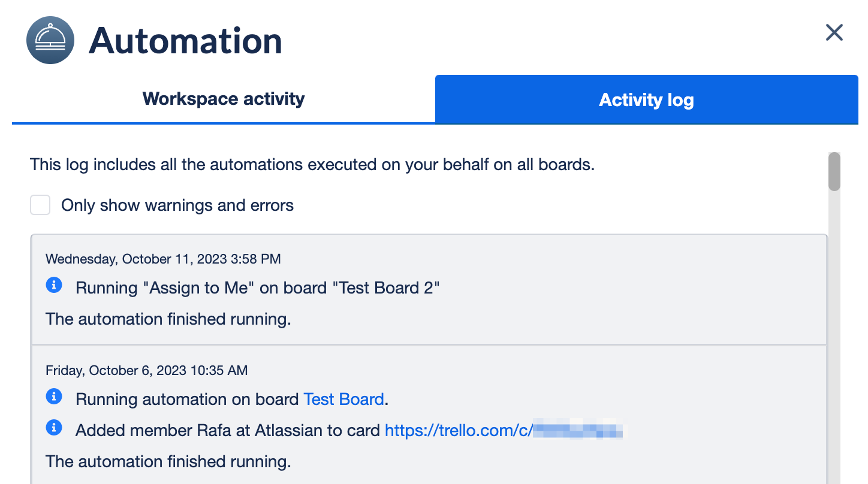
Task: Click the "This log includes all the automations" description
Action: point(312,165)
